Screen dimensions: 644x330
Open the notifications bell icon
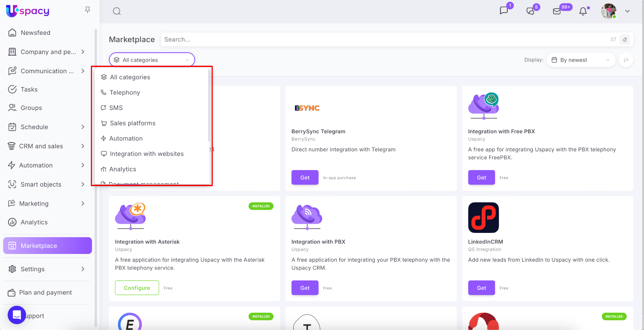click(x=583, y=11)
